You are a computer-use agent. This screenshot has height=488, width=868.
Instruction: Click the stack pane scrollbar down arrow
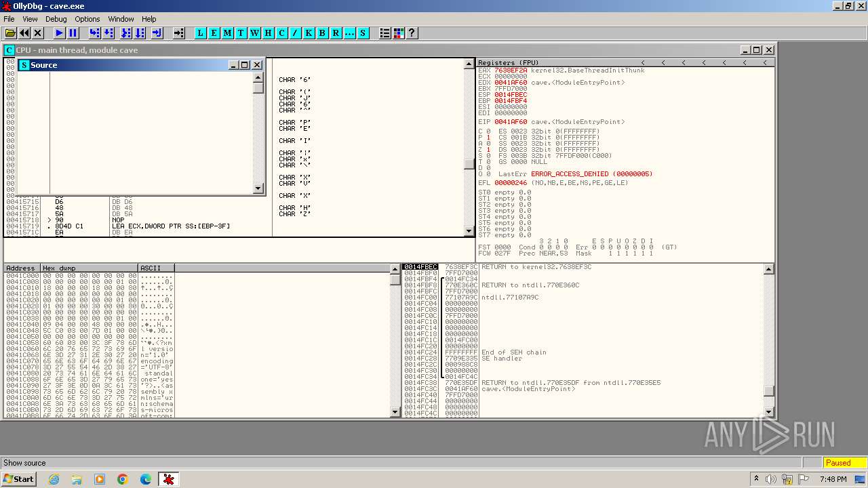tap(769, 412)
